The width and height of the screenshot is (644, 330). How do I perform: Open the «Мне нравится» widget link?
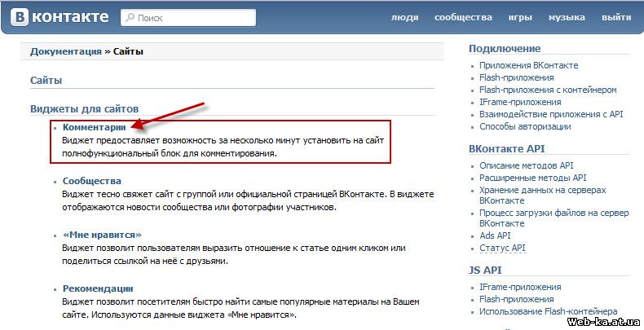tap(102, 235)
